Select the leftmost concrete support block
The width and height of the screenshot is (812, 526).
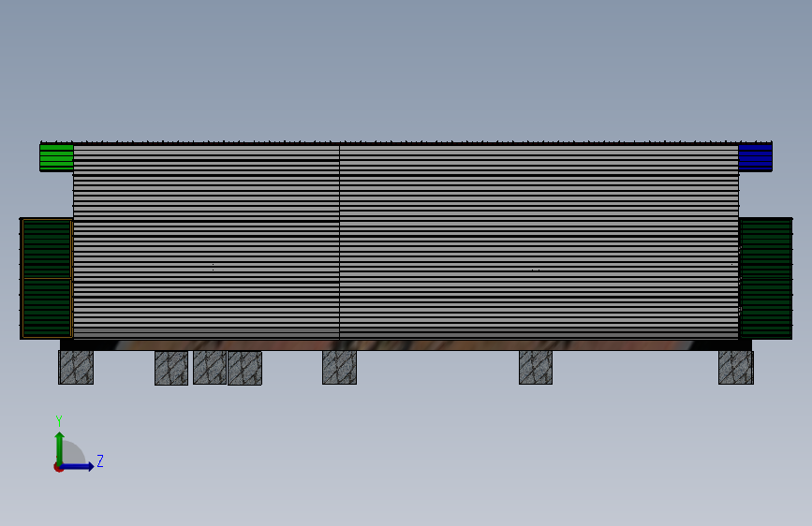[x=76, y=368]
